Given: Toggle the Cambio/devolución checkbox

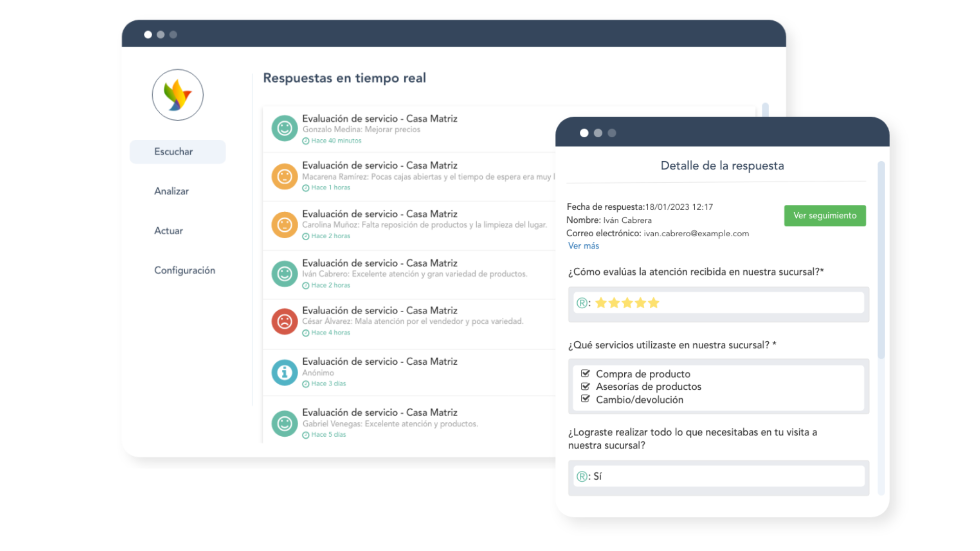Looking at the screenshot, I should (x=585, y=399).
